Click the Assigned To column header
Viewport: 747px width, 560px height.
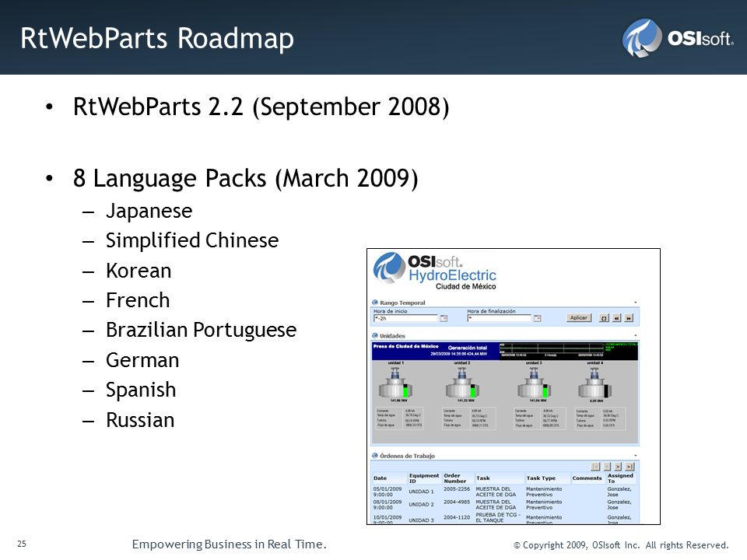coord(620,478)
